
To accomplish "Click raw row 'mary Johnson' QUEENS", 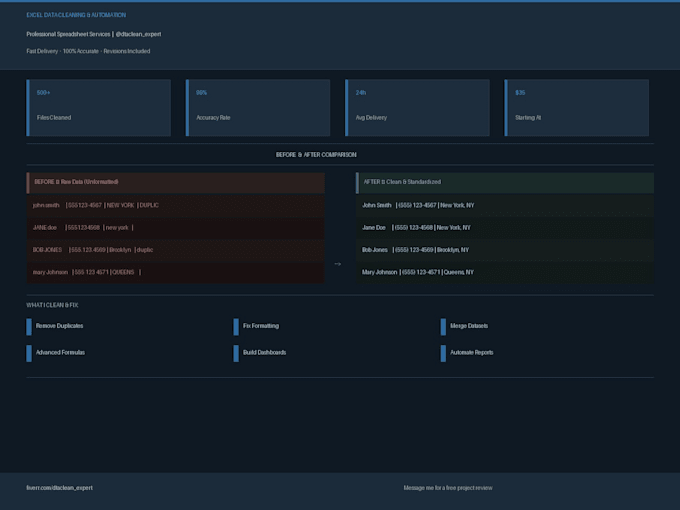I will point(176,272).
